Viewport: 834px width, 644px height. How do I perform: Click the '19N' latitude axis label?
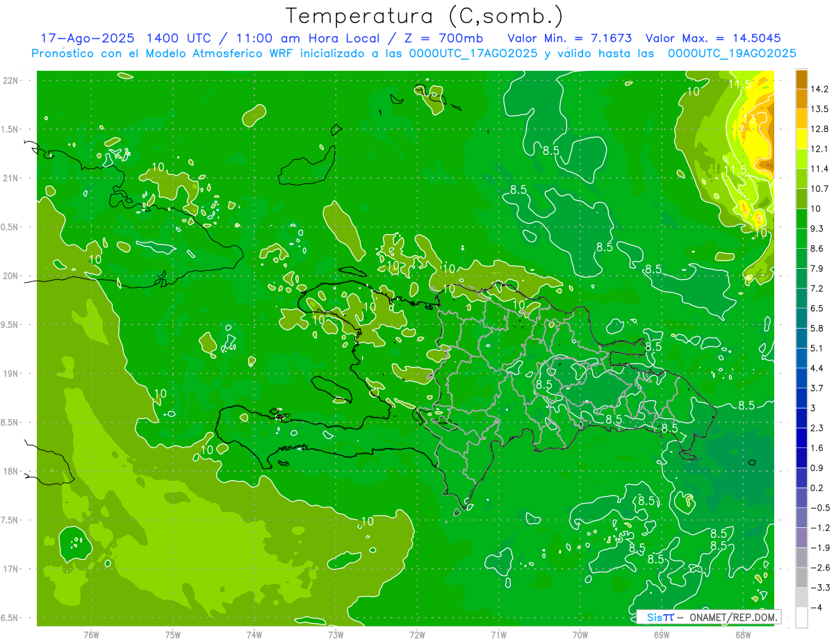pos(10,374)
